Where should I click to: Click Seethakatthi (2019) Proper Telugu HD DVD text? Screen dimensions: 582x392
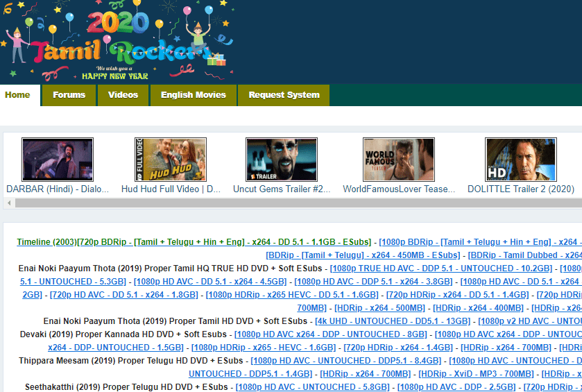pos(126,387)
